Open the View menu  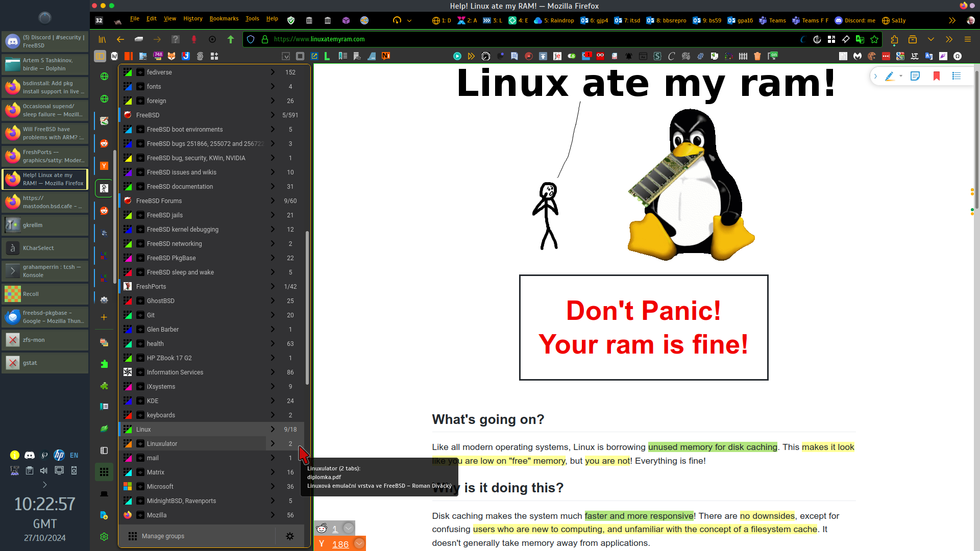[170, 19]
